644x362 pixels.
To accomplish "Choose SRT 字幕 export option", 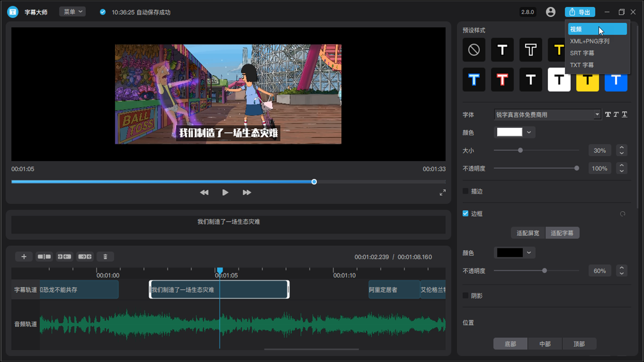I will pos(582,53).
